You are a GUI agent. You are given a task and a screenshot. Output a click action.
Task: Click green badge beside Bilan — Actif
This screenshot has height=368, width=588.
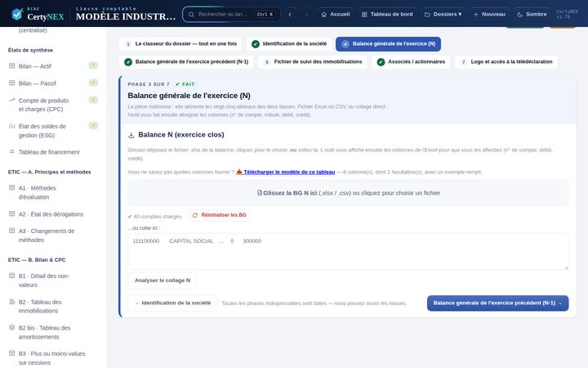click(93, 65)
